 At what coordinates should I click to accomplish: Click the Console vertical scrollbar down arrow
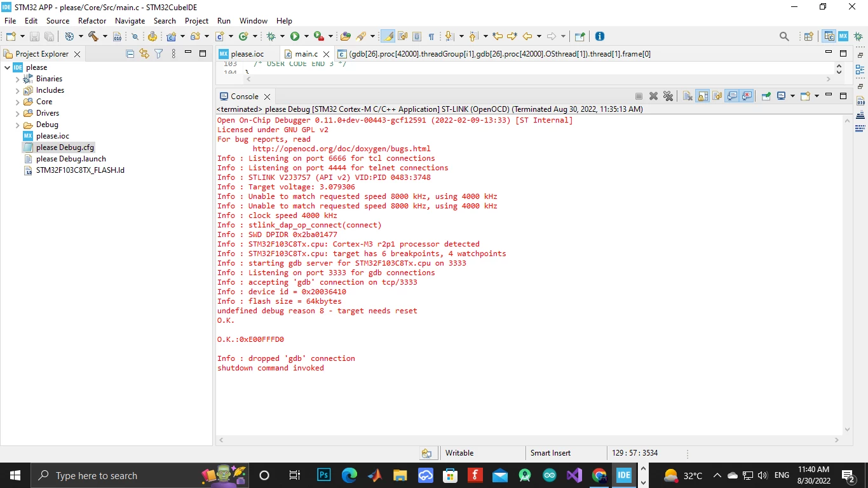coord(847,430)
